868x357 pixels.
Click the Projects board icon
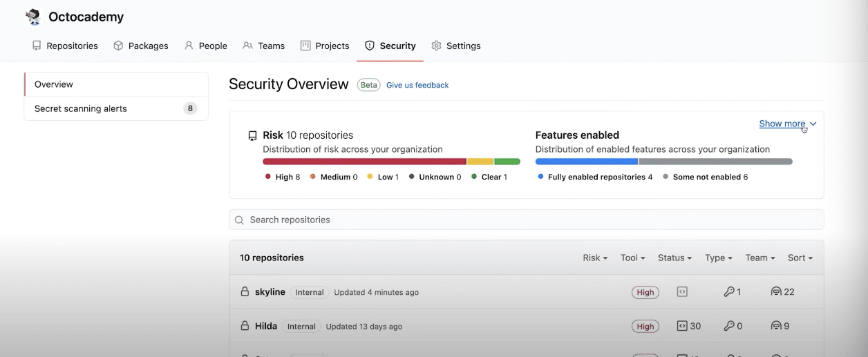click(305, 46)
